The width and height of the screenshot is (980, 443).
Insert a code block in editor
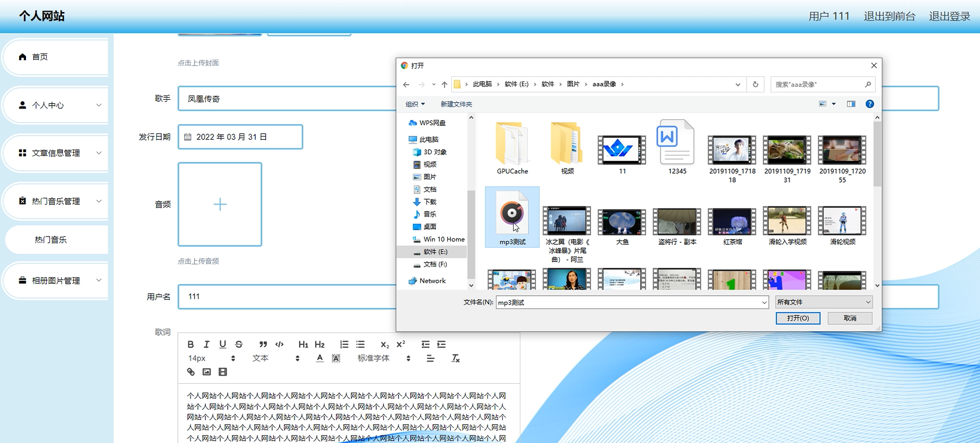tap(279, 344)
